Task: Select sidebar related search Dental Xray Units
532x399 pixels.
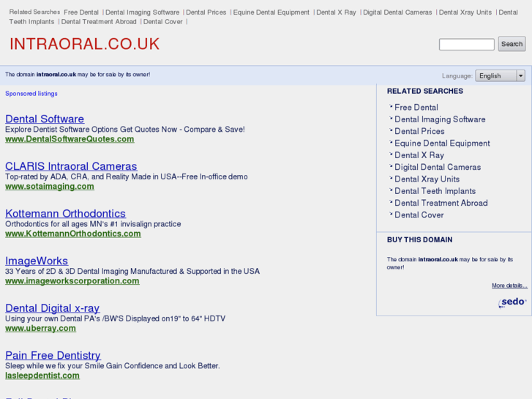Action: click(427, 179)
